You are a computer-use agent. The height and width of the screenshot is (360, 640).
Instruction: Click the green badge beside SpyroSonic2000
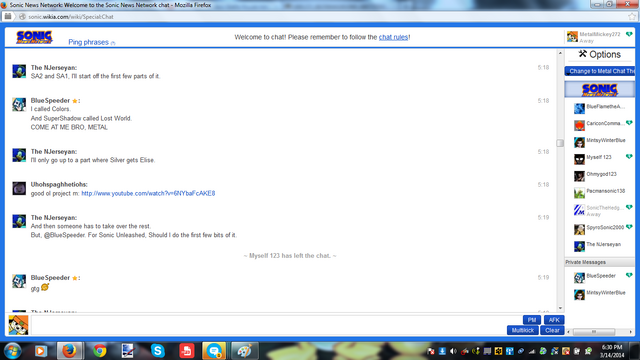click(629, 227)
